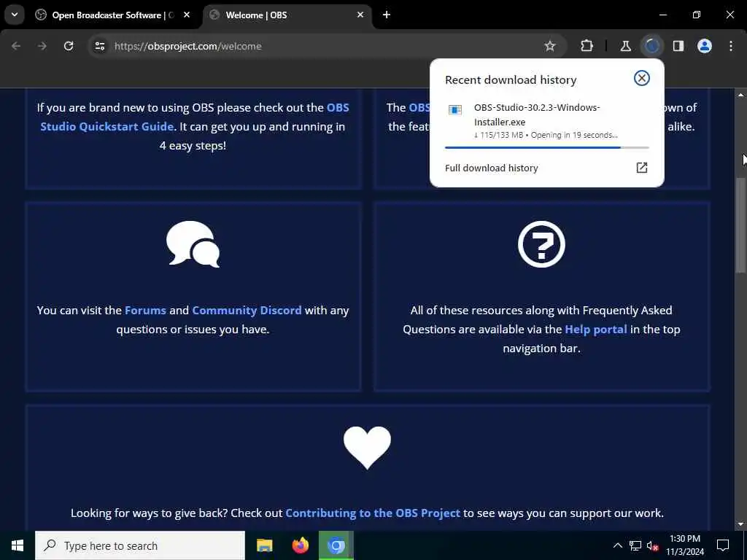The height and width of the screenshot is (560, 747).
Task: Open the Help portal link
Action: (x=595, y=330)
